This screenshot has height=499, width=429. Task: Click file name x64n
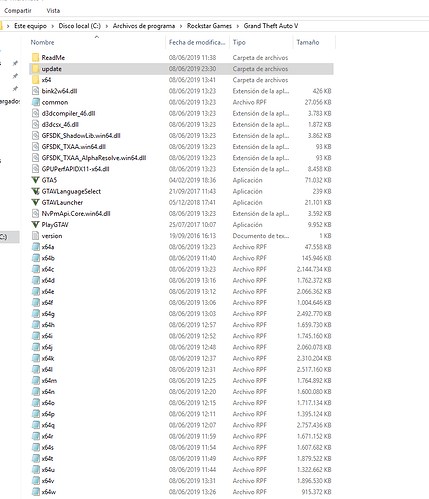pyautogui.click(x=48, y=392)
